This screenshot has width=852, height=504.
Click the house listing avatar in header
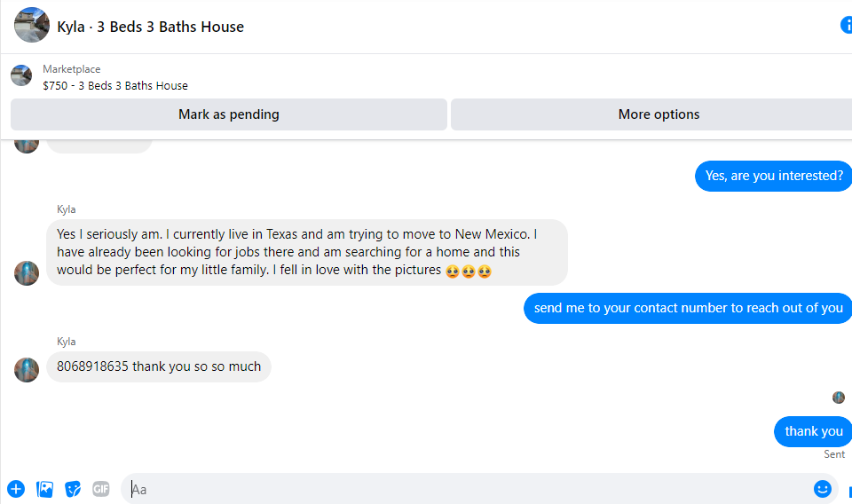pyautogui.click(x=32, y=25)
